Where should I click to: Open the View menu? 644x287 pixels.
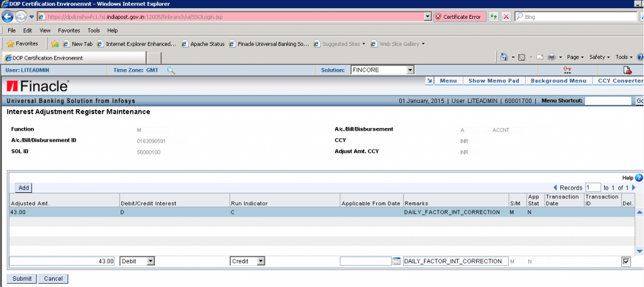pyautogui.click(x=45, y=30)
